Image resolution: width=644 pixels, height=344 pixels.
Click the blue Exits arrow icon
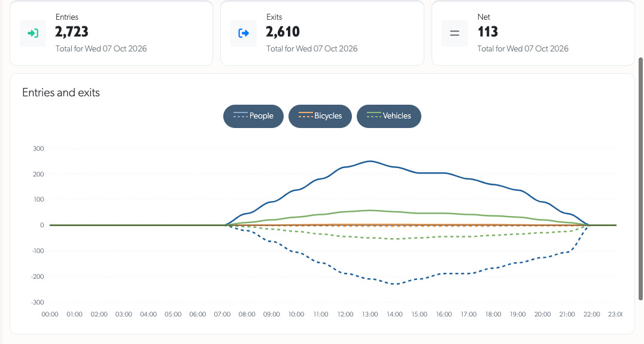(x=244, y=34)
